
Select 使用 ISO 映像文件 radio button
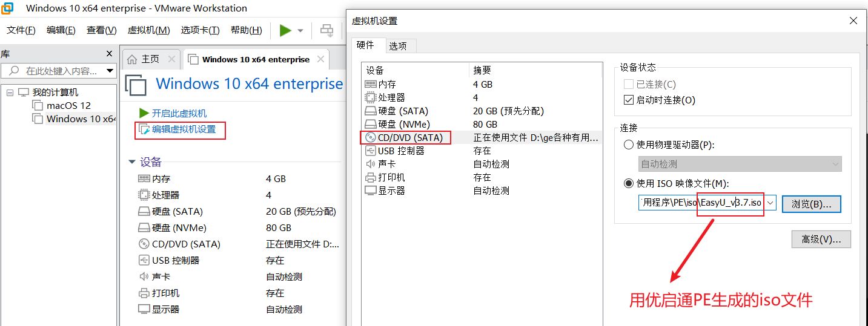click(x=628, y=183)
